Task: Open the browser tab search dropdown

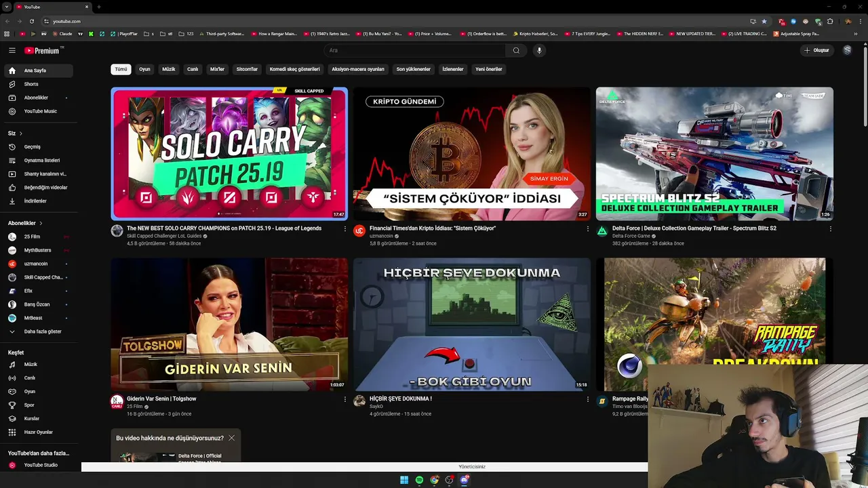Action: (x=6, y=7)
